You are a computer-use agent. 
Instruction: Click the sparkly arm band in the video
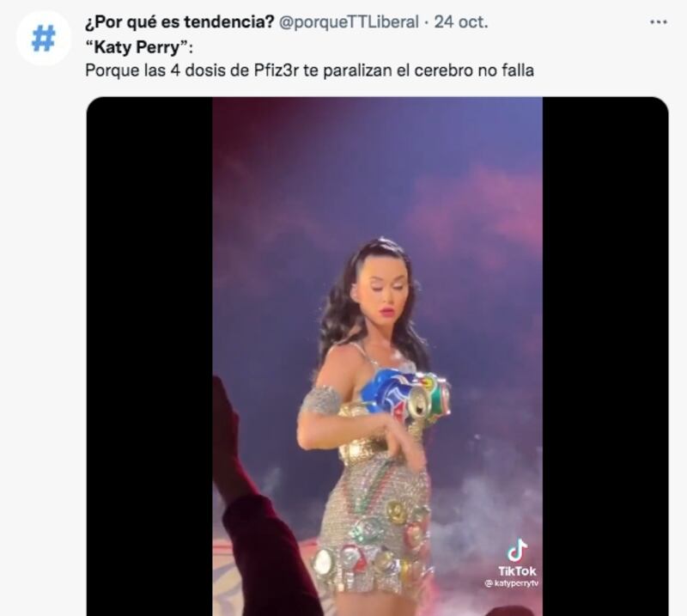coord(321,400)
